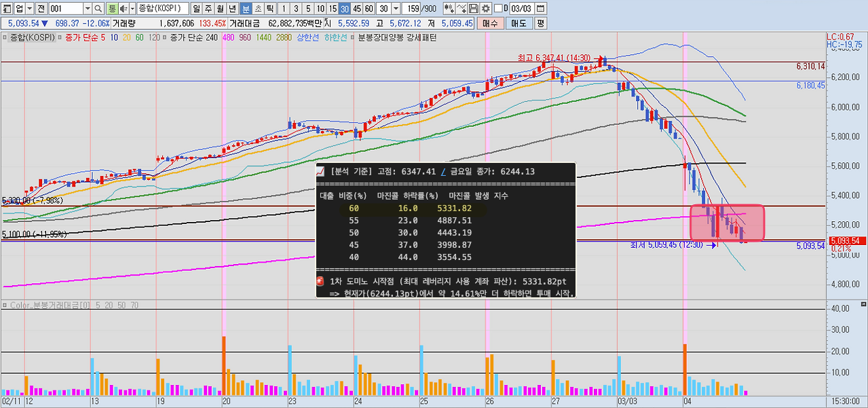Image resolution: width=868 pixels, height=408 pixels.
Task: Click the 평 button
Action: coord(540,23)
